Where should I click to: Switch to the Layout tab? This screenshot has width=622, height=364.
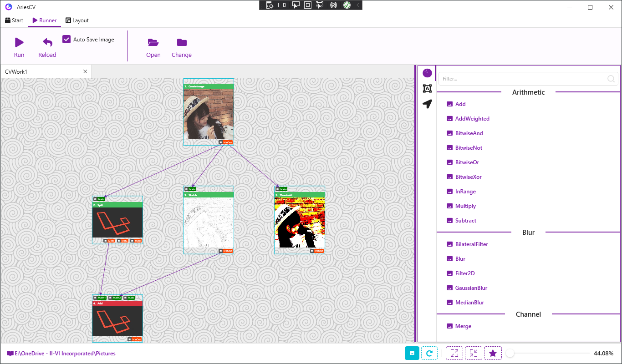[77, 20]
